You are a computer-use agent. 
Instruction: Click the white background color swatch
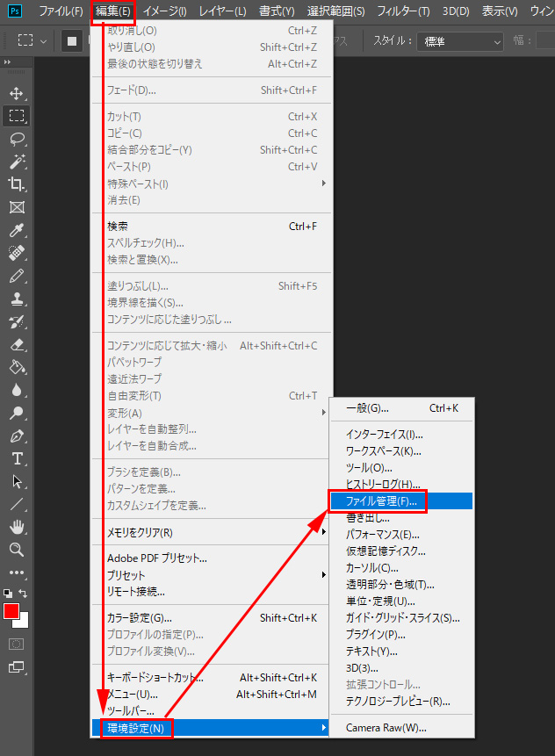(24, 622)
